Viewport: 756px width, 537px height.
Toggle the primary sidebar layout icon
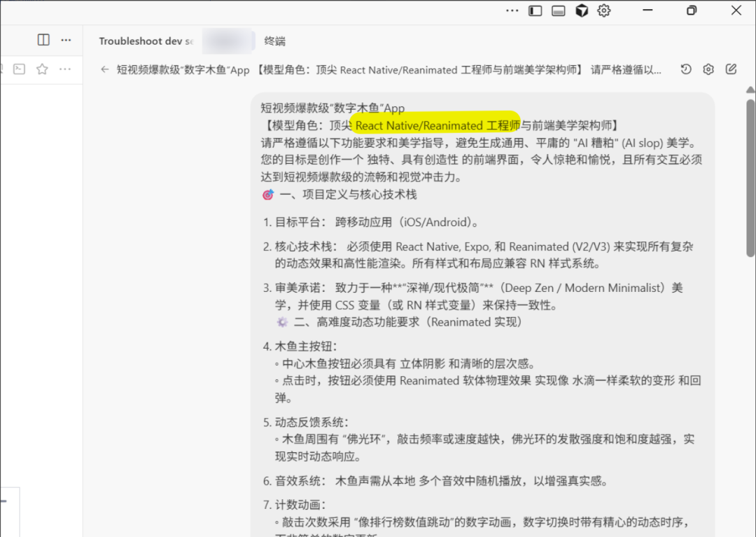pyautogui.click(x=535, y=11)
